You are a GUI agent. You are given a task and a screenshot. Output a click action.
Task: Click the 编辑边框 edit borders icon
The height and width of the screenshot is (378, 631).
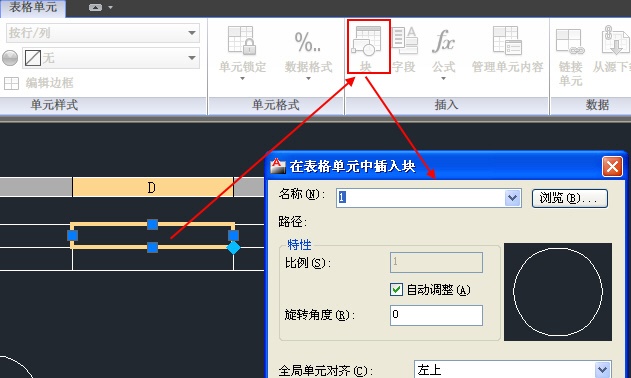point(11,83)
